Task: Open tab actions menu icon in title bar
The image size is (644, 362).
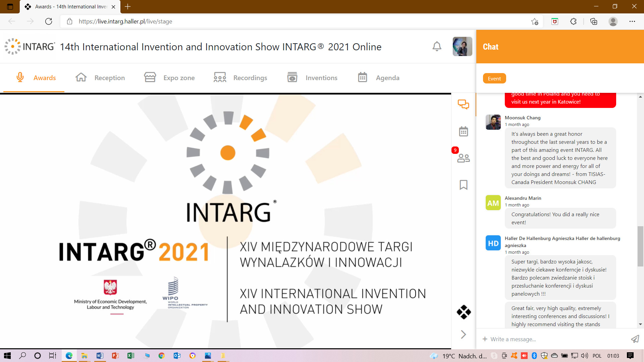Action: coord(10,6)
